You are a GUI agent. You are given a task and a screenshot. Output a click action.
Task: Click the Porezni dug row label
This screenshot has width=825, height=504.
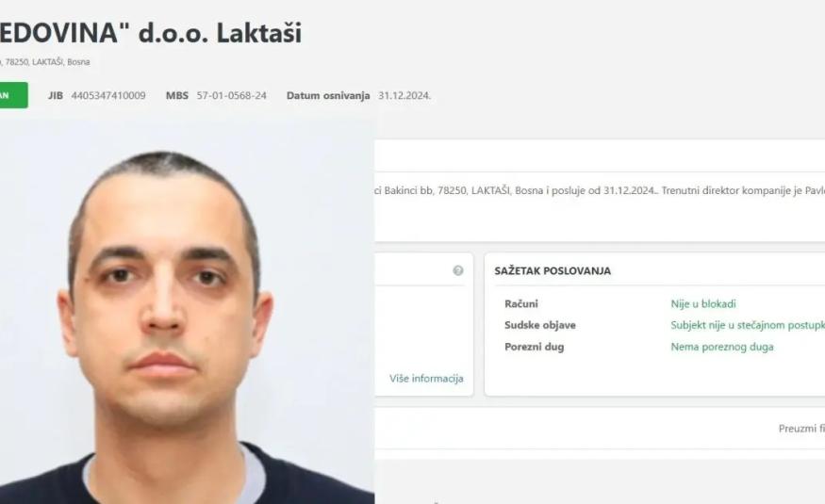coord(534,347)
